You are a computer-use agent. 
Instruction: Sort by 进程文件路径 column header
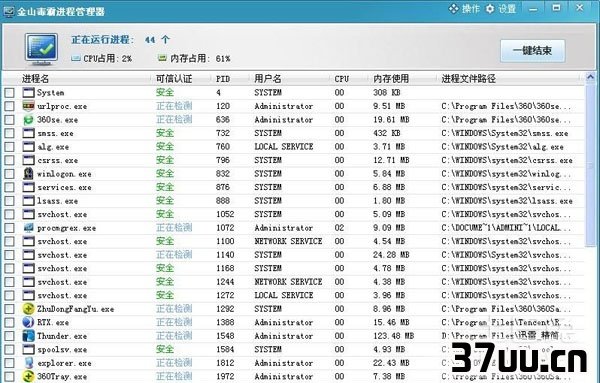tap(469, 79)
